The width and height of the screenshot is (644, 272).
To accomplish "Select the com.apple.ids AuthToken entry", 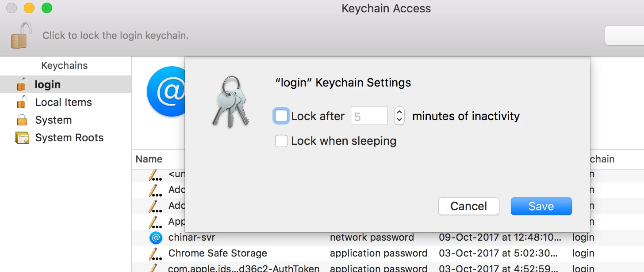I will coord(244,268).
